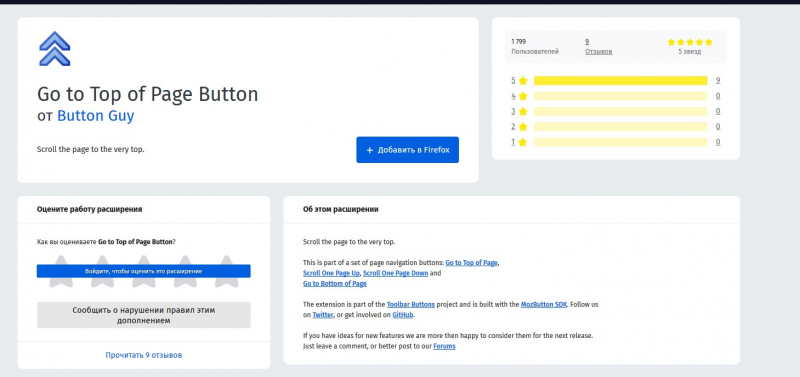Open the Forums link

pos(444,346)
